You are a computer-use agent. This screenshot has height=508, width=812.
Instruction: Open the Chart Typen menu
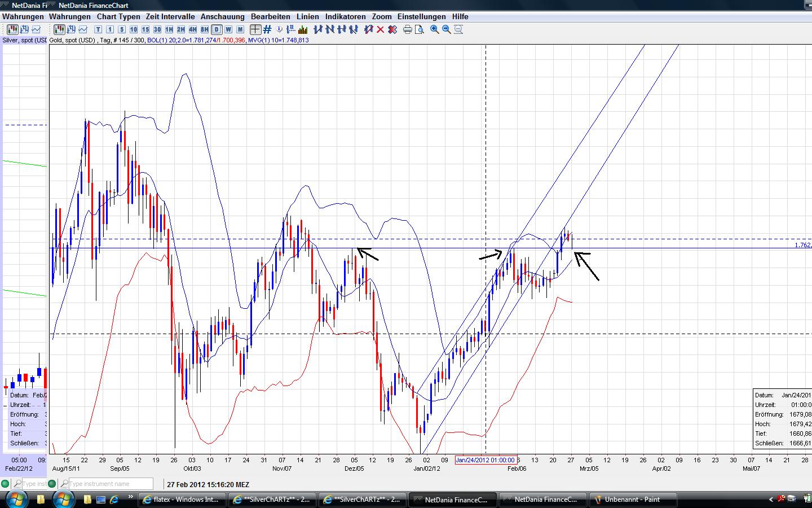coord(118,16)
